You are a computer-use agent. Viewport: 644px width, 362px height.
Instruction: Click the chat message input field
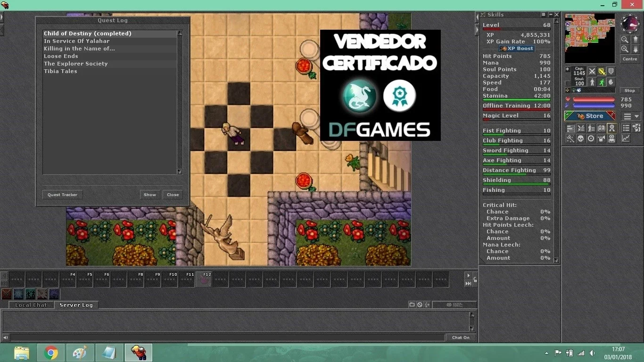click(228, 337)
